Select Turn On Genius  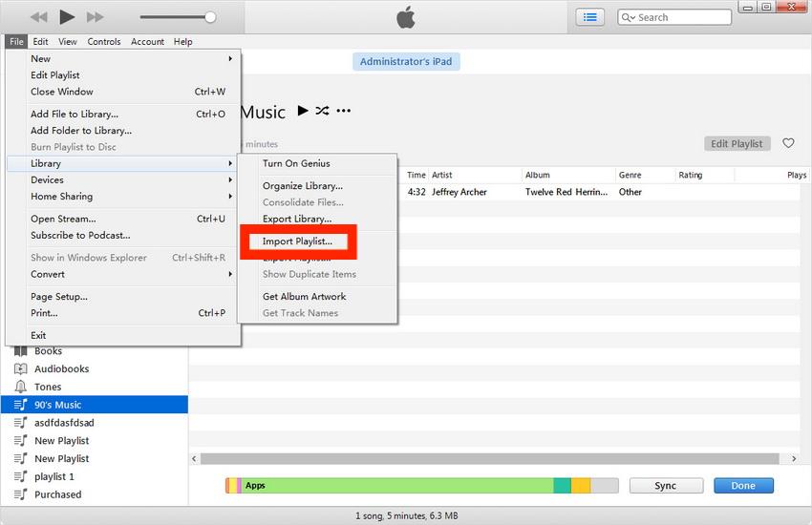click(x=317, y=163)
